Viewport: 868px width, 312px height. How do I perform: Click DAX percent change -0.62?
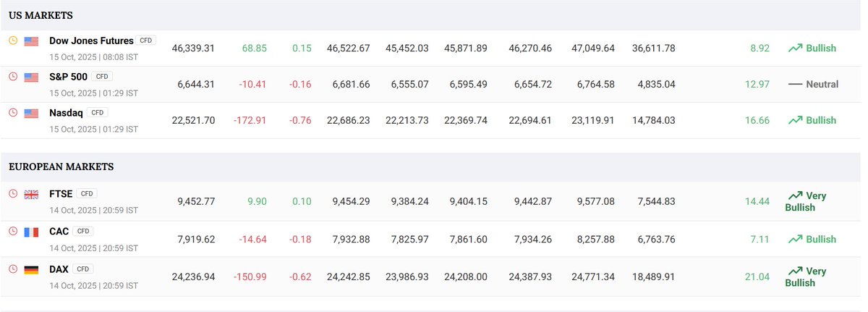pyautogui.click(x=300, y=277)
